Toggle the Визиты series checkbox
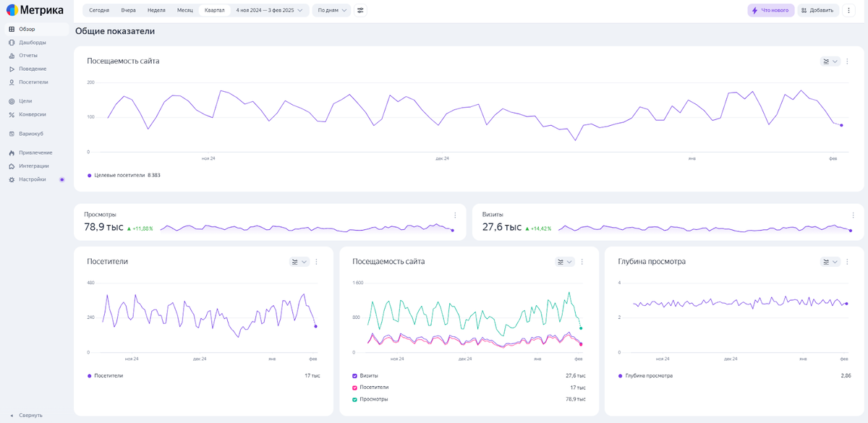868x423 pixels. [x=354, y=376]
